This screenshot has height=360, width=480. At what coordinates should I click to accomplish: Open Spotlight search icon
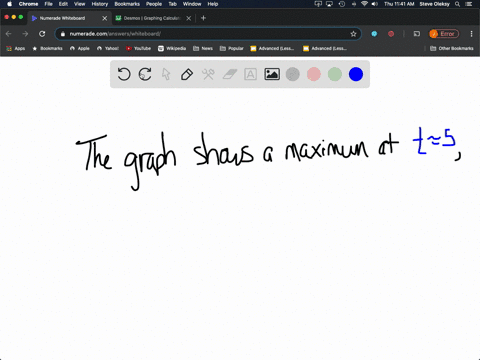click(x=457, y=4)
